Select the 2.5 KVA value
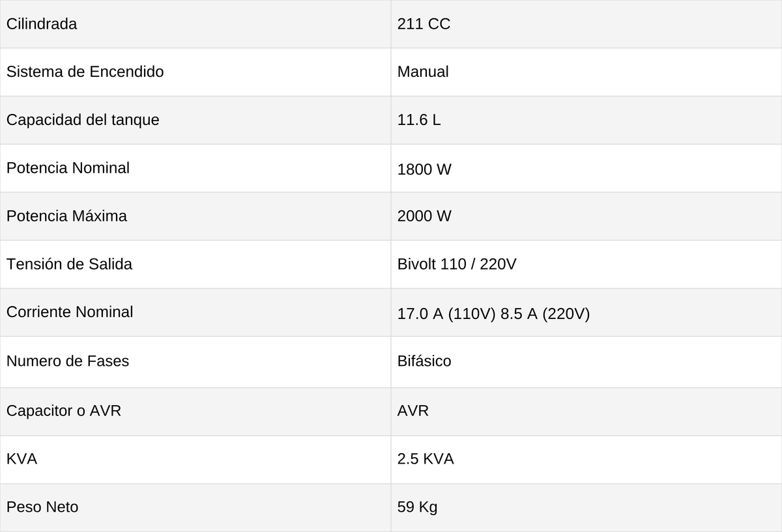Viewport: 782px width, 532px height. [x=426, y=459]
